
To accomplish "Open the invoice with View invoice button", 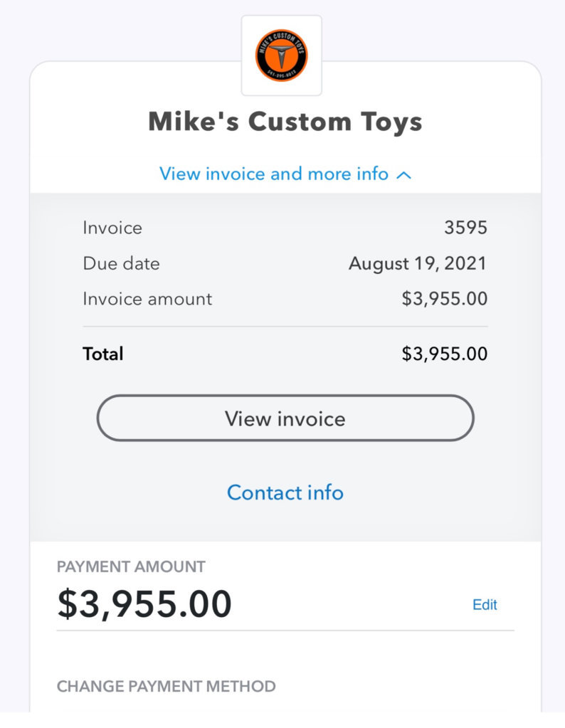I will [x=285, y=418].
